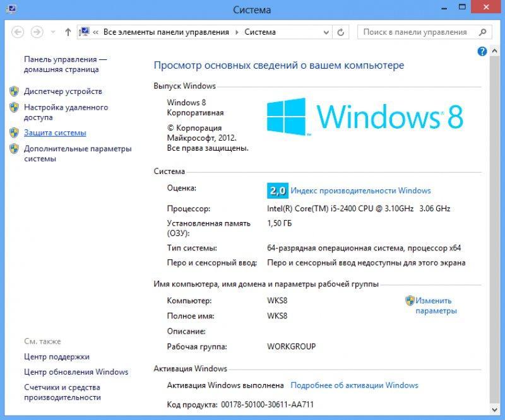Click the vertical scrollbar thumb

pos(495,229)
